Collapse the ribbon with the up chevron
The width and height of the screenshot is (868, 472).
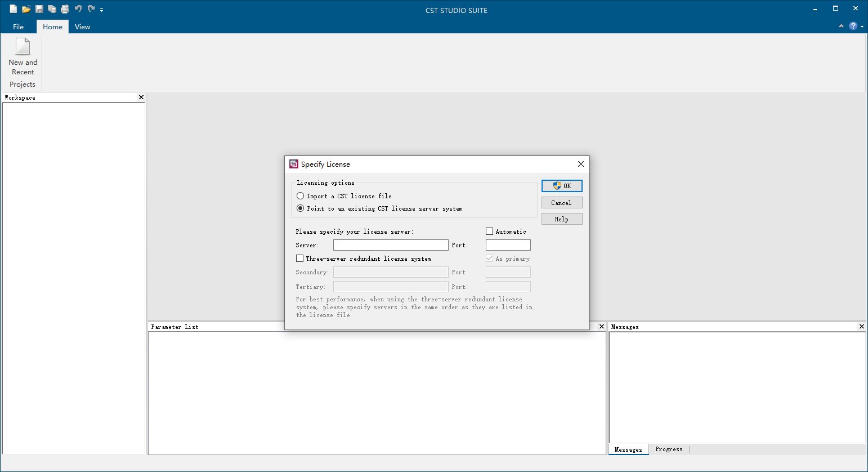click(841, 26)
